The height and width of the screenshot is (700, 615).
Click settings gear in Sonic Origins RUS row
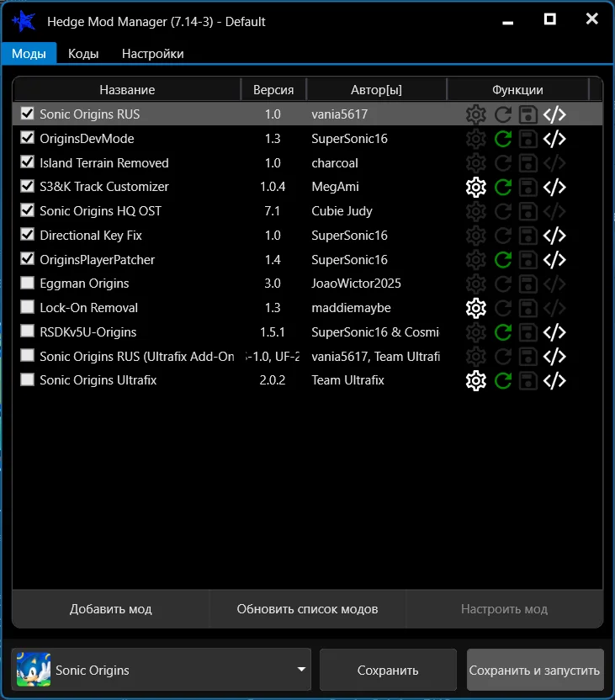click(475, 114)
